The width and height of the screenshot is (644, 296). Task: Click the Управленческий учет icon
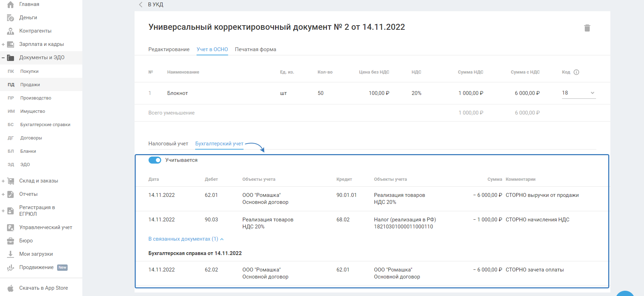11,228
